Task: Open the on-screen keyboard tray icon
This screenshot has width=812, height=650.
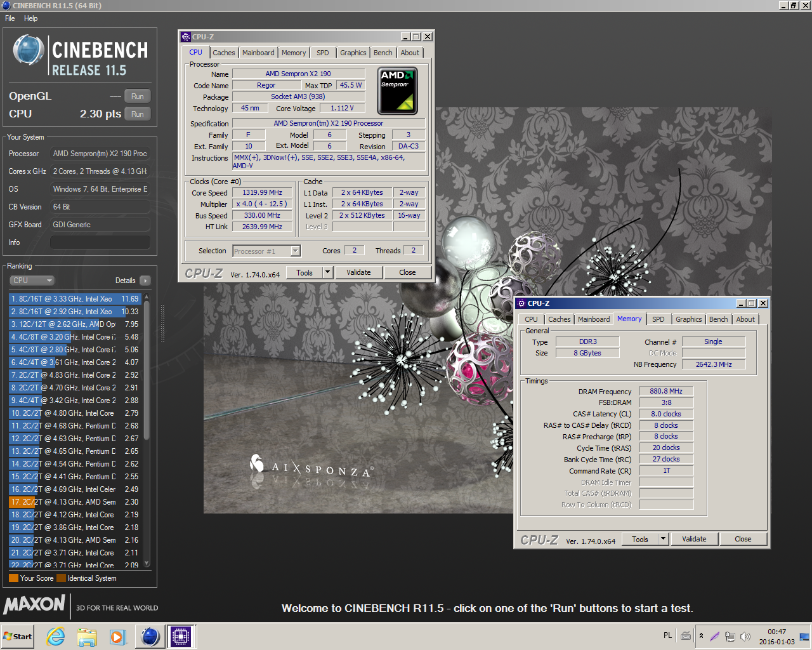Action: (686, 635)
